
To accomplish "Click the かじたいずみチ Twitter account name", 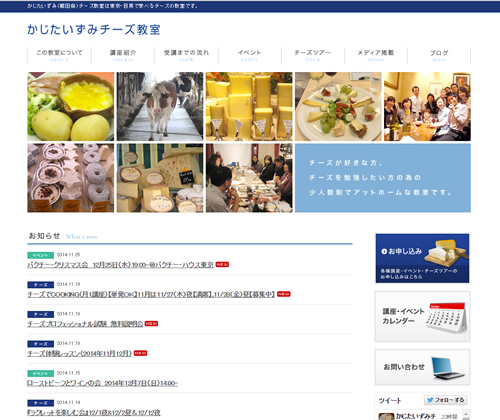I will click(x=416, y=416).
